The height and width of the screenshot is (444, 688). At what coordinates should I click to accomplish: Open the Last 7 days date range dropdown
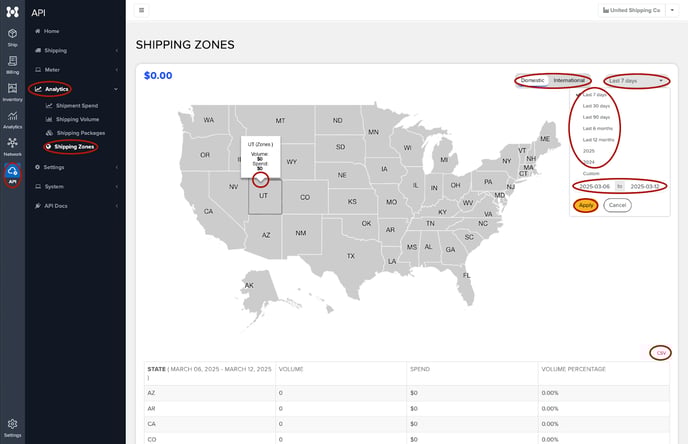coord(636,81)
